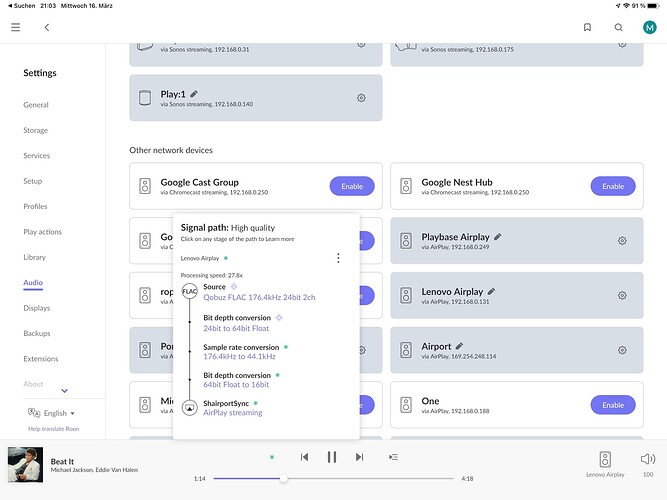The width and height of the screenshot is (667, 500).
Task: Open 176.4kHz to 44.1kHz conversion stage
Action: click(x=239, y=357)
